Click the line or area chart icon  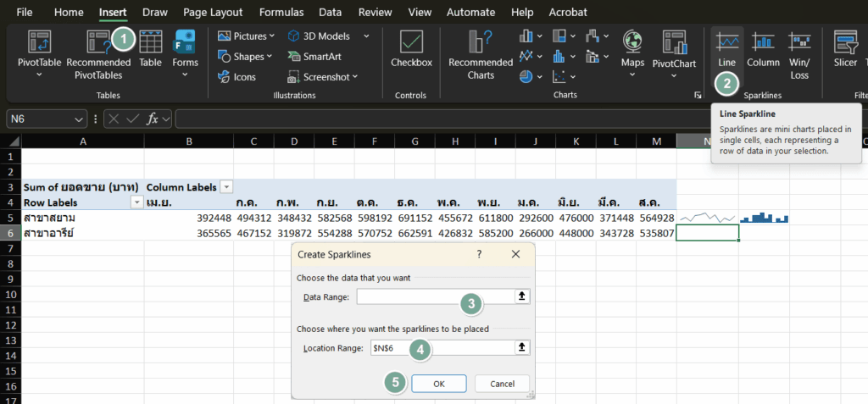point(526,56)
